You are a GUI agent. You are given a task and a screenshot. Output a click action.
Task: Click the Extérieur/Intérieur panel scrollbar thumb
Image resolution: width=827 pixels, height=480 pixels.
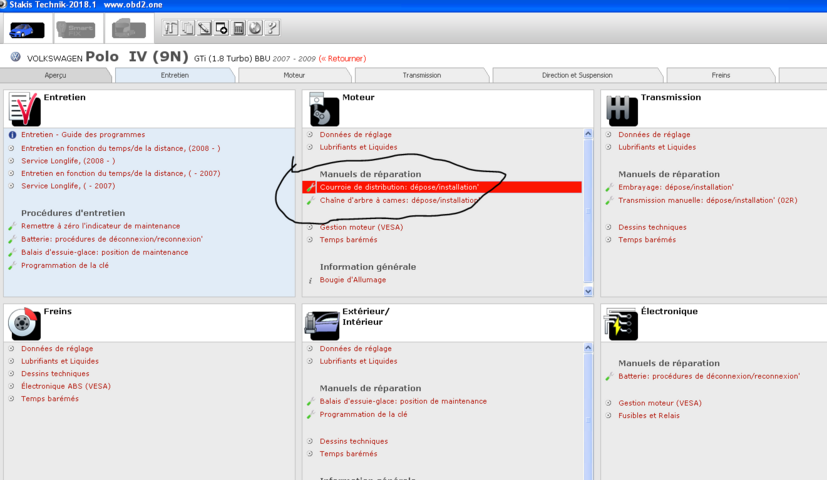coord(588,417)
